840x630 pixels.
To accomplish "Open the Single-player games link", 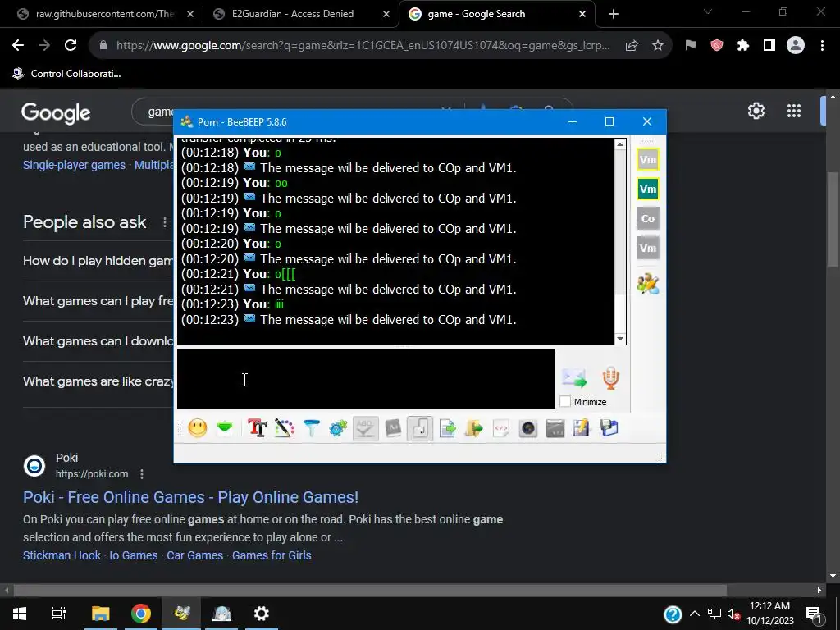I will click(74, 165).
